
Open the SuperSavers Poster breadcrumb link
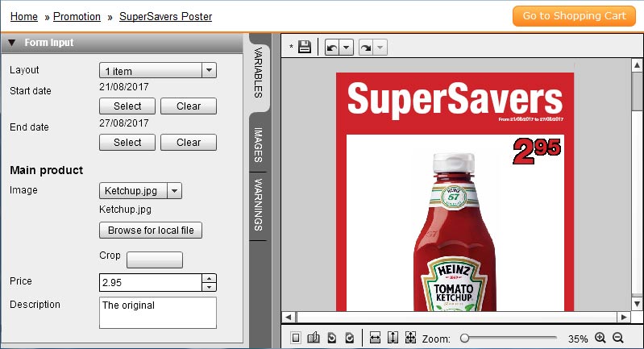(x=165, y=16)
